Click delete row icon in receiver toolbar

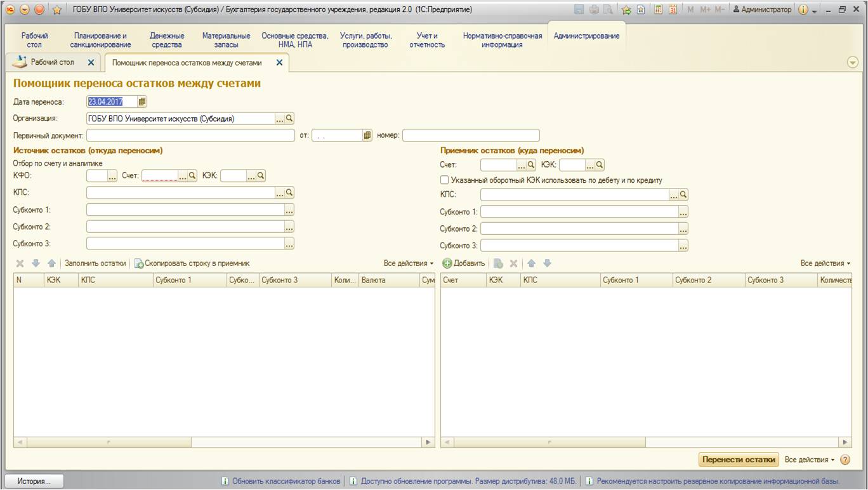point(514,263)
